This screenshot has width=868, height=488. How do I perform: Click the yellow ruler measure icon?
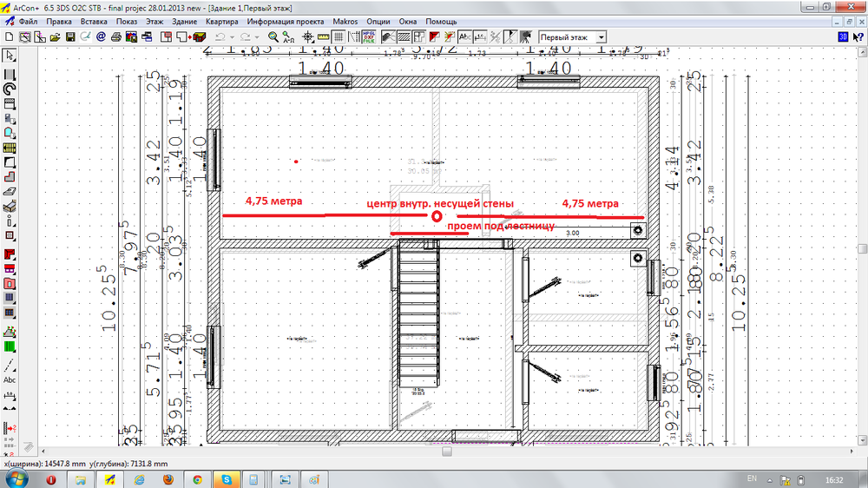click(323, 37)
